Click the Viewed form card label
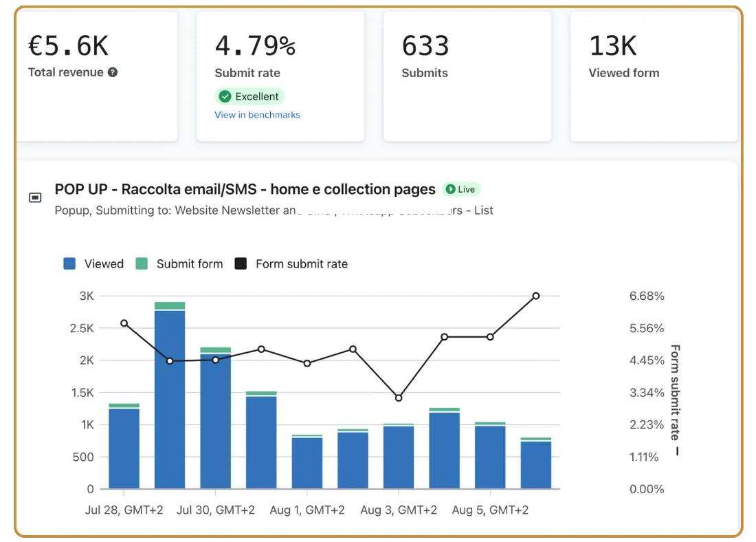756x542 pixels. 624,73
